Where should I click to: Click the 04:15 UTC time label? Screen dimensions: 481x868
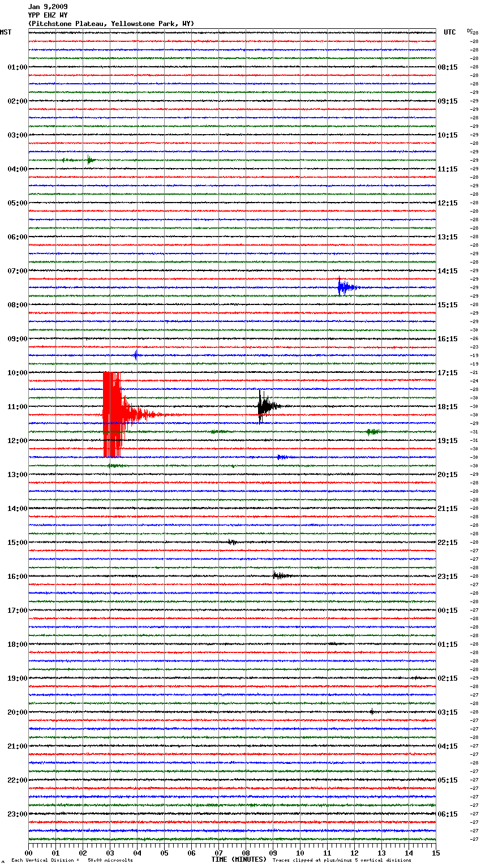coord(448,746)
